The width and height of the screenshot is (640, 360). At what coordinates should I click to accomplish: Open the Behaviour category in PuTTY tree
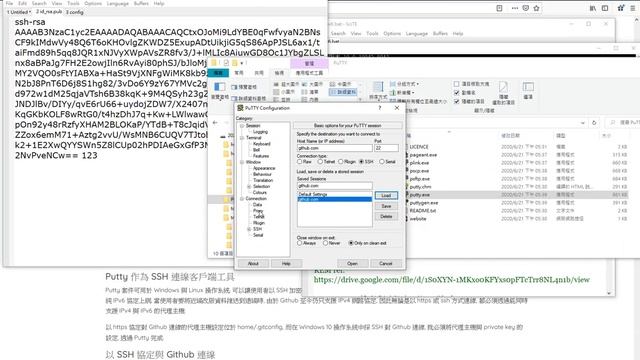point(262,174)
